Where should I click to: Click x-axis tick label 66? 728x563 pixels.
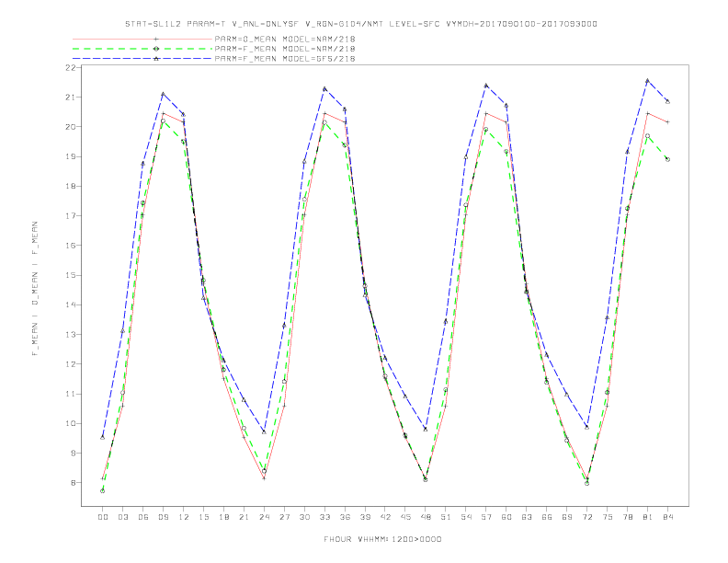coord(547,517)
